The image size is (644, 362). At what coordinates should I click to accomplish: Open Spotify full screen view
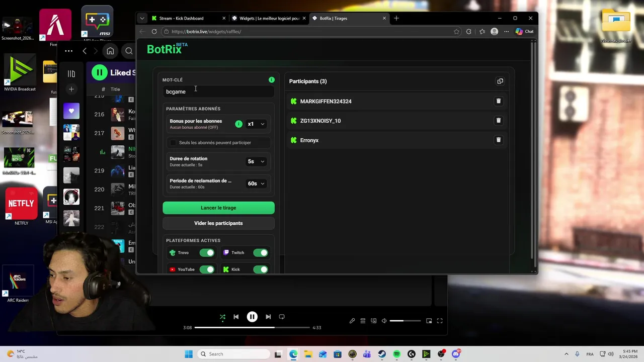[440, 321]
